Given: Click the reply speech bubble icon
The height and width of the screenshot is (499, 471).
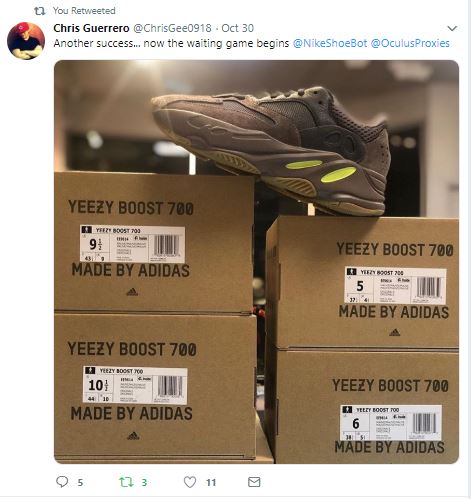Looking at the screenshot, I should click(x=62, y=482).
